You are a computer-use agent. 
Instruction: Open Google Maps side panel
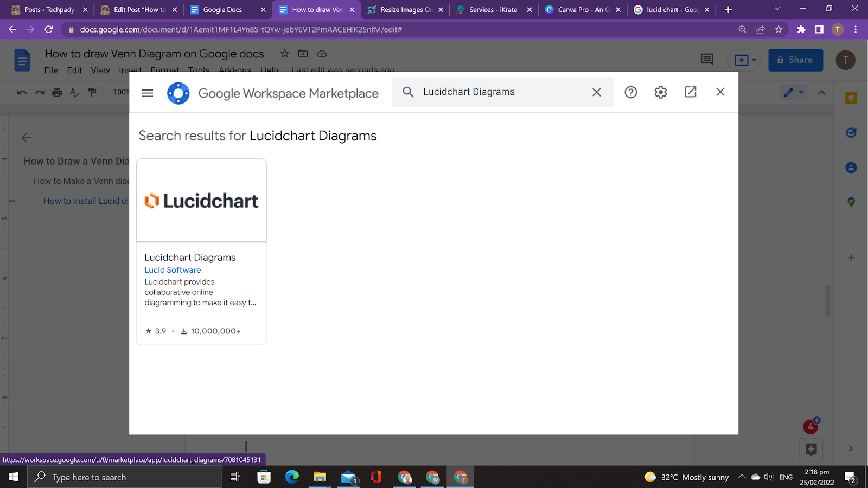[x=851, y=202]
